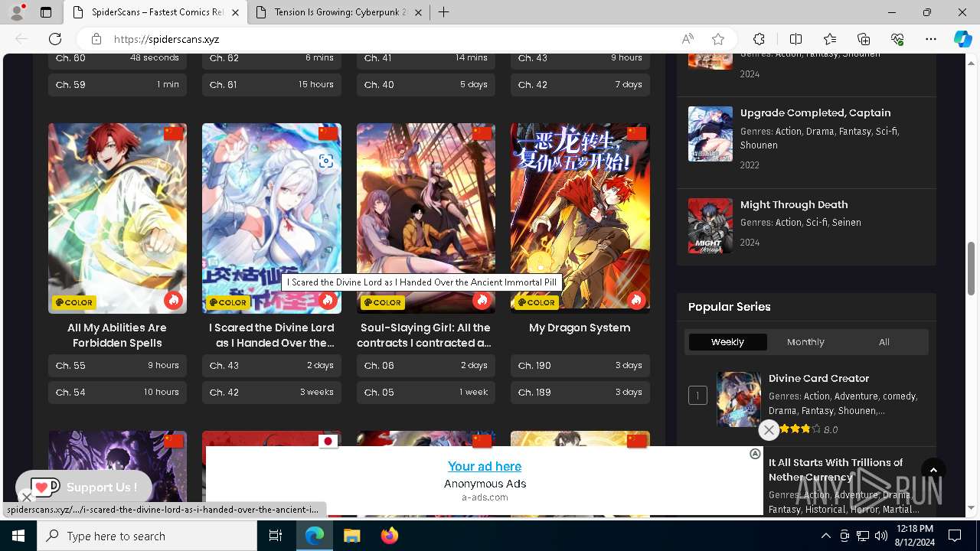This screenshot has width=980, height=551.
Task: Toggle Read aloud icon in address bar
Action: point(688,39)
